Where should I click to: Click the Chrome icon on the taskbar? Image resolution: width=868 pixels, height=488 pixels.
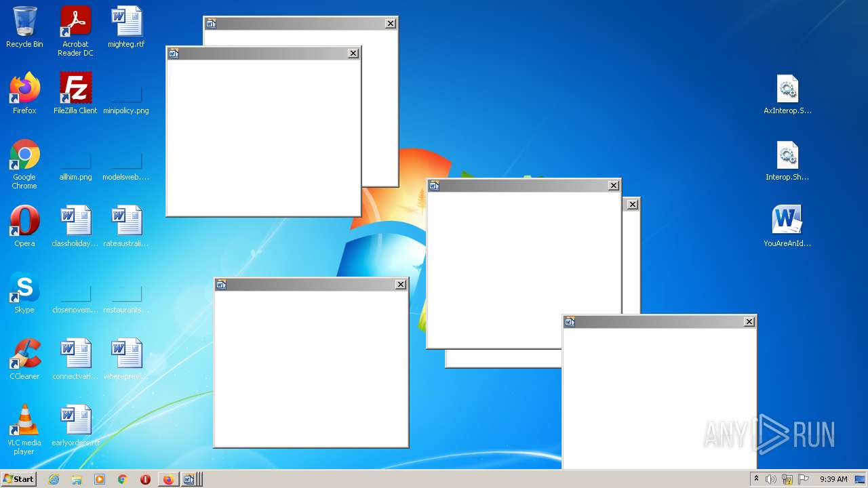(x=123, y=479)
